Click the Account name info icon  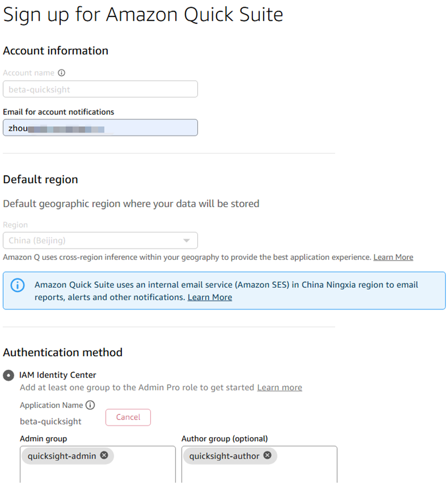[x=61, y=73]
